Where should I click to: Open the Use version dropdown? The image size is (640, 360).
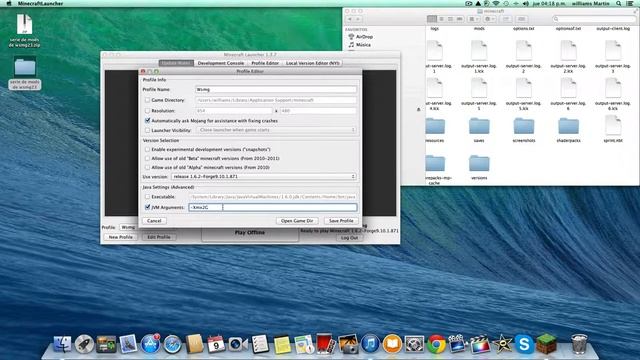(x=264, y=177)
